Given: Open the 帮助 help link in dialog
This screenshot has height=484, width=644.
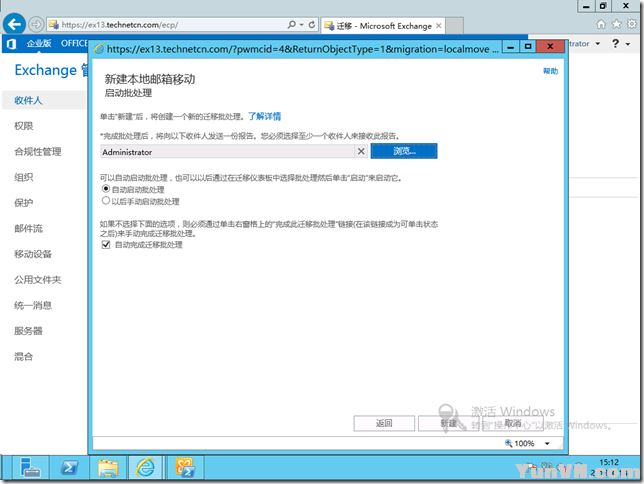Looking at the screenshot, I should (x=550, y=71).
